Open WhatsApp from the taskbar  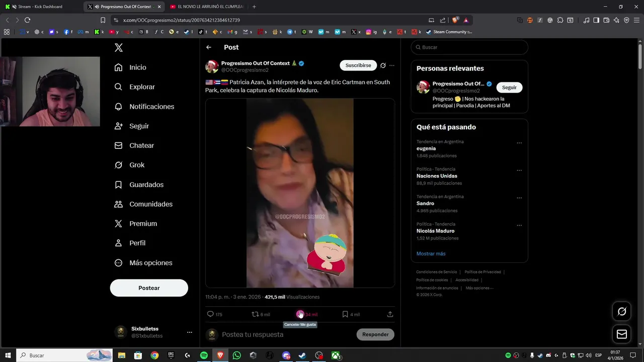tap(236, 355)
